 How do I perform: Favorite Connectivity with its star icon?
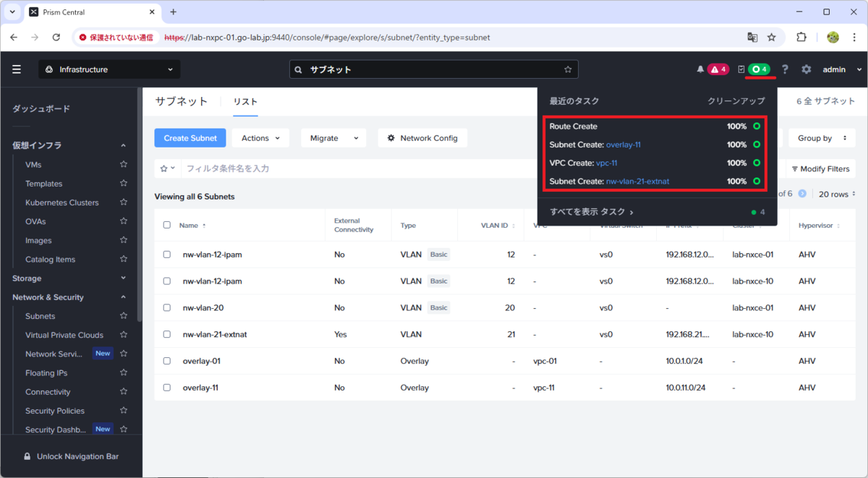[x=124, y=392]
